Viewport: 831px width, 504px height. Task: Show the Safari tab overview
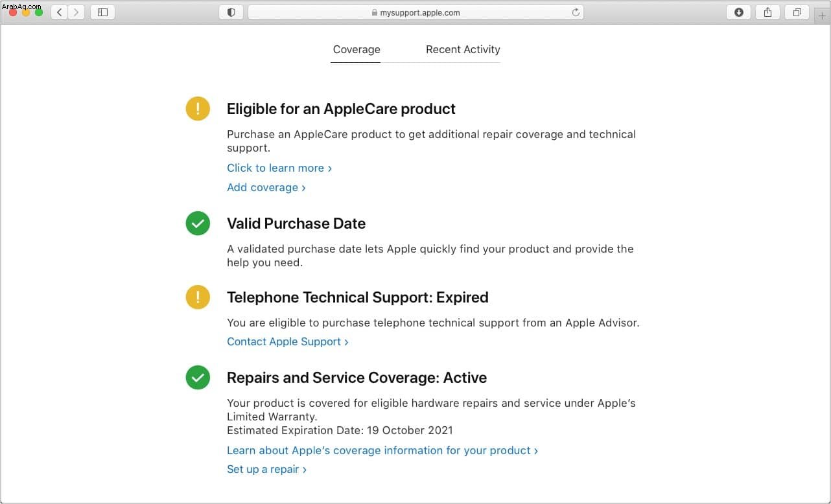[797, 12]
